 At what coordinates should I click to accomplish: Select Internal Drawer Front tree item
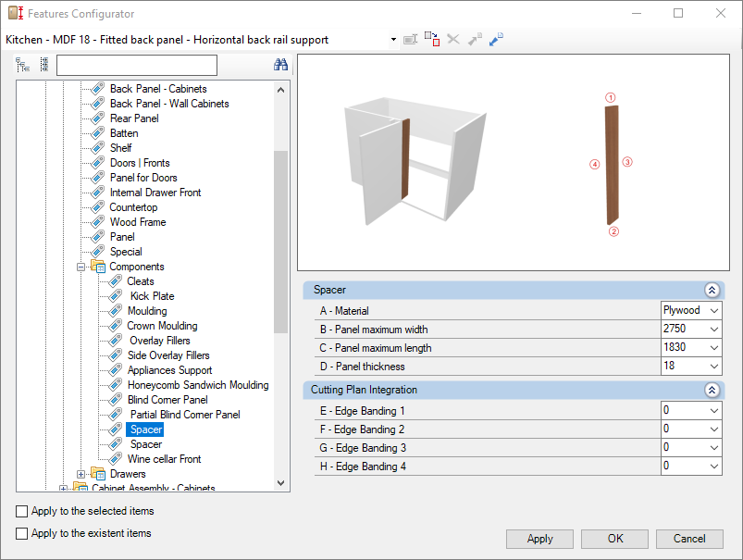pos(155,192)
